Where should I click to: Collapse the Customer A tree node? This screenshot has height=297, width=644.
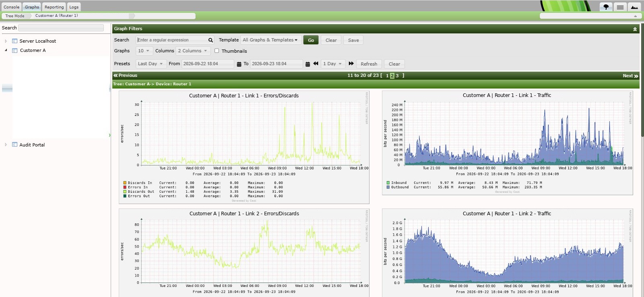coord(6,50)
